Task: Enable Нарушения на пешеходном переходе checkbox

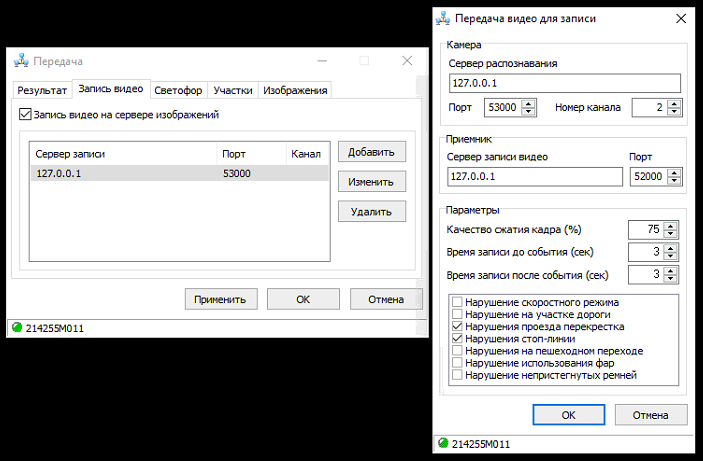Action: pos(458,351)
